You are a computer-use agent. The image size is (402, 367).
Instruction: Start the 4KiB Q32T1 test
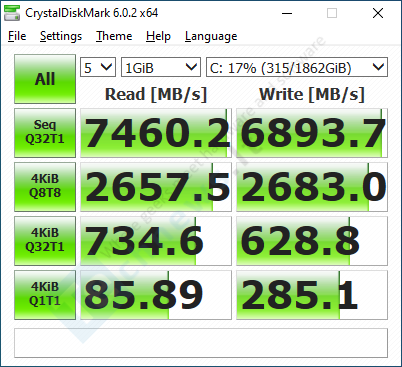[x=45, y=241]
